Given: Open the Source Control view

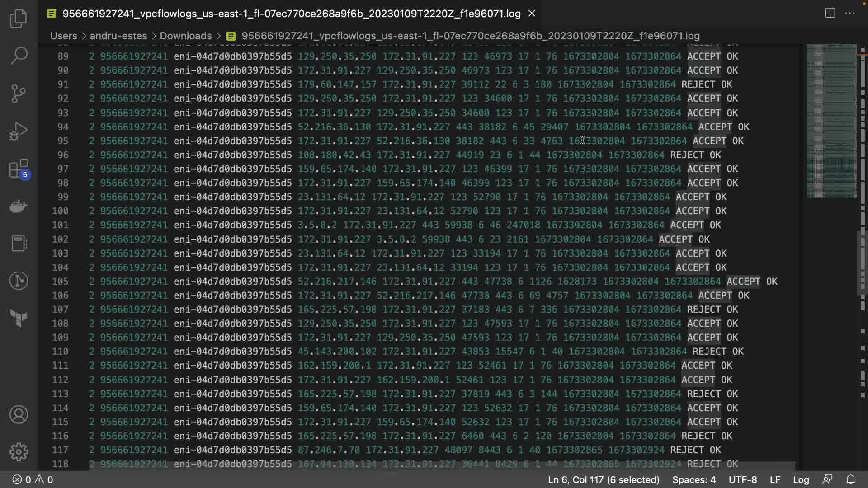Looking at the screenshot, I should pyautogui.click(x=19, y=94).
